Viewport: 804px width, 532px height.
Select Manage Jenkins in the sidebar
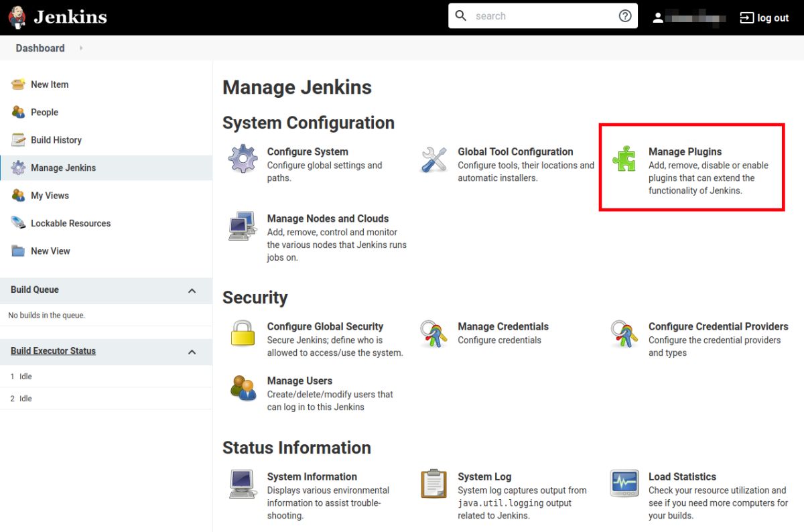[63, 168]
